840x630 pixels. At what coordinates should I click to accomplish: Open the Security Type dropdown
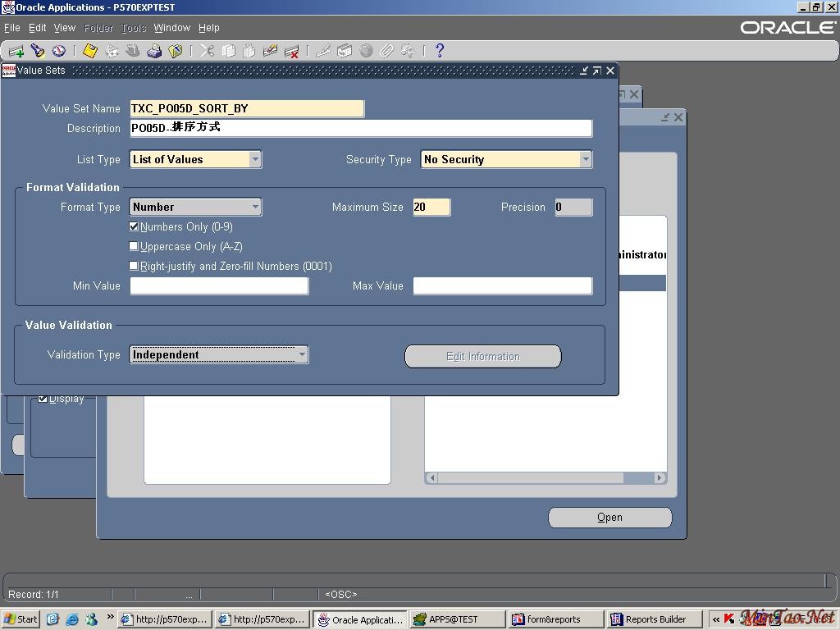[585, 159]
